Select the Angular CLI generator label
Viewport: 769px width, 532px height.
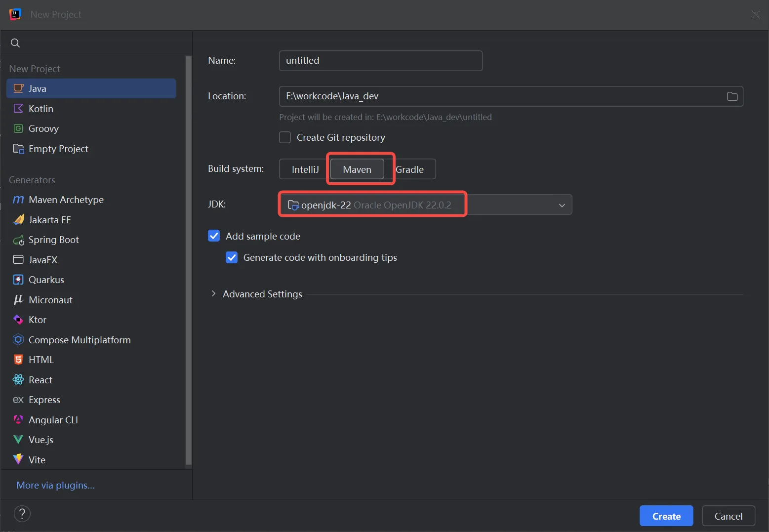coord(53,420)
